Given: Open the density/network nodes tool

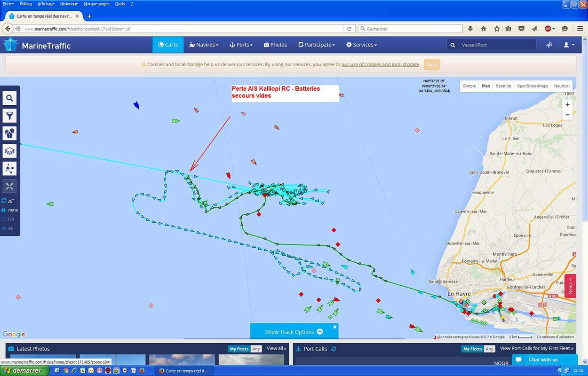Looking at the screenshot, I should [x=9, y=168].
